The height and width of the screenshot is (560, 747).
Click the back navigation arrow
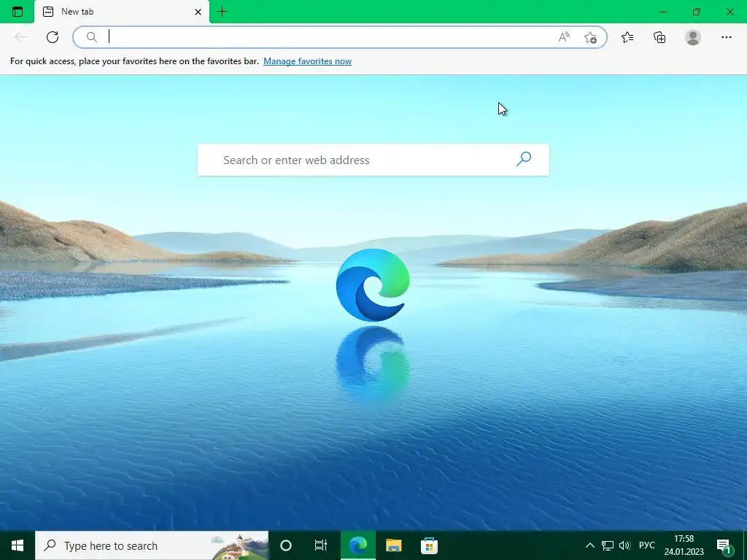[x=20, y=37]
